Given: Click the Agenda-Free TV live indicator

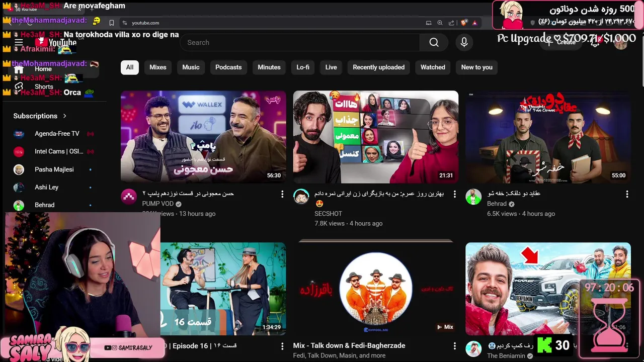Looking at the screenshot, I should point(90,134).
